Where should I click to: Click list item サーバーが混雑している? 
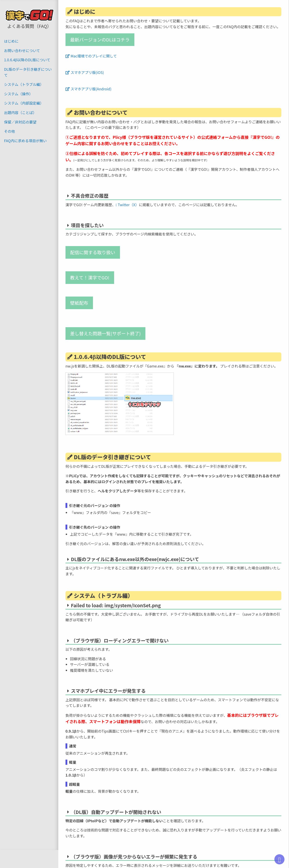(x=90, y=665)
